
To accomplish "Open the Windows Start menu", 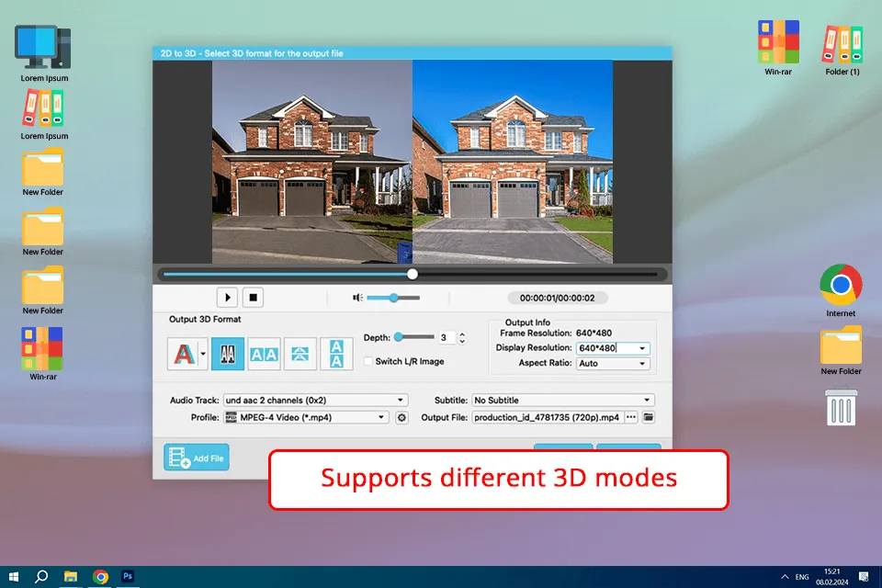I will (14, 576).
